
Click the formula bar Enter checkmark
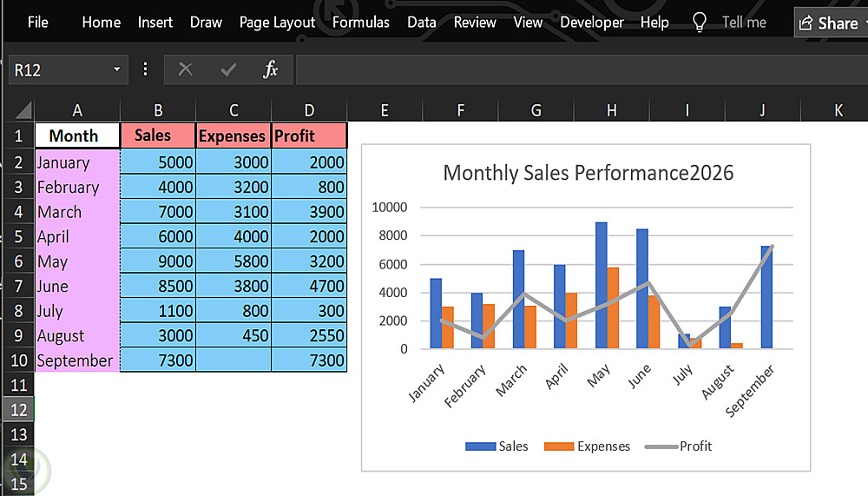228,69
